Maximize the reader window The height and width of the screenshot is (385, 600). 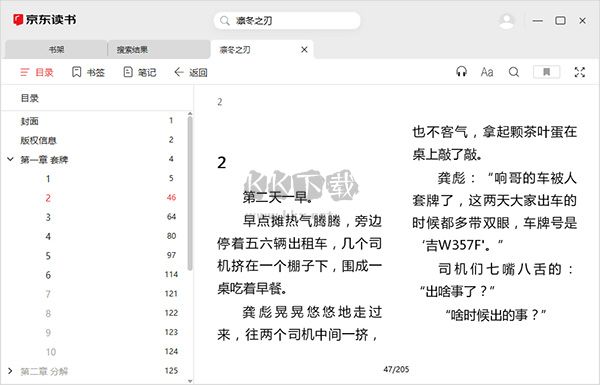560,21
